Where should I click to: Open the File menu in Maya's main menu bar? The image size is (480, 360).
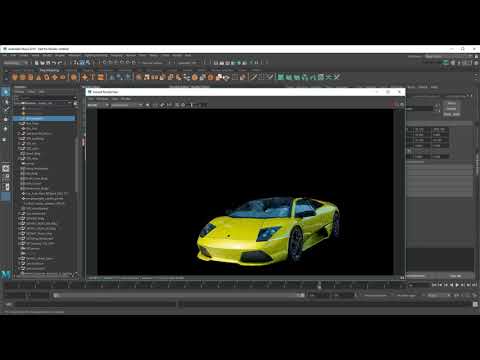pos(5,55)
